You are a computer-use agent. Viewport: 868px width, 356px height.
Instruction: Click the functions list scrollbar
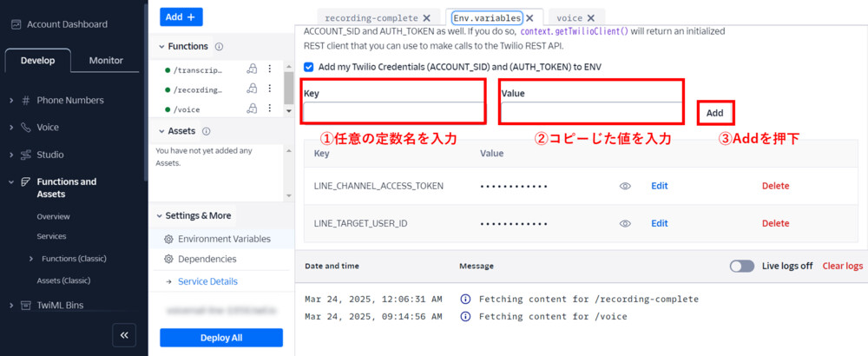[x=288, y=88]
